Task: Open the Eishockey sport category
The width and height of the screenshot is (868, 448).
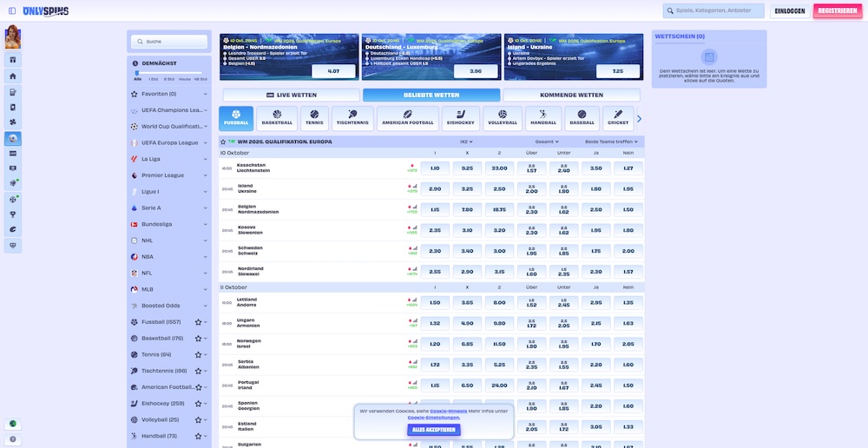Action: (460, 118)
